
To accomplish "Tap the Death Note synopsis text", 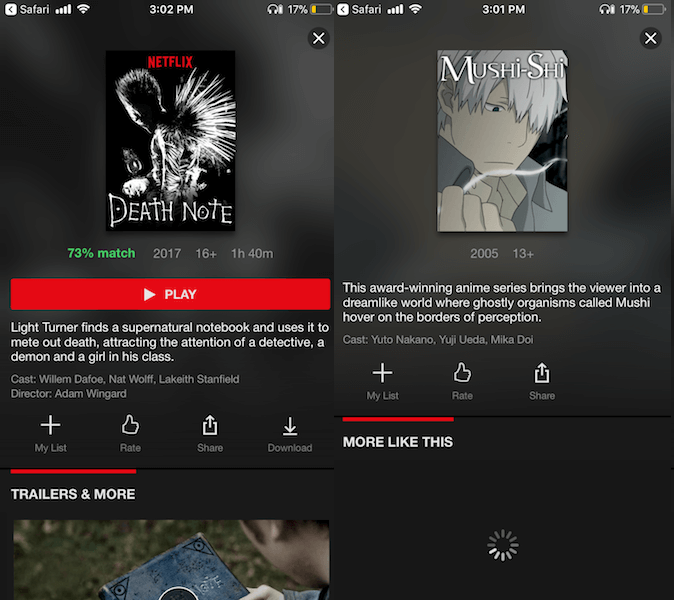I will coord(170,342).
